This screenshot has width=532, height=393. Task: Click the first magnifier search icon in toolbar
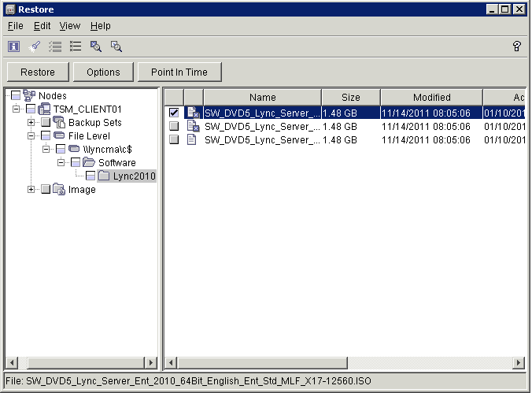point(96,46)
